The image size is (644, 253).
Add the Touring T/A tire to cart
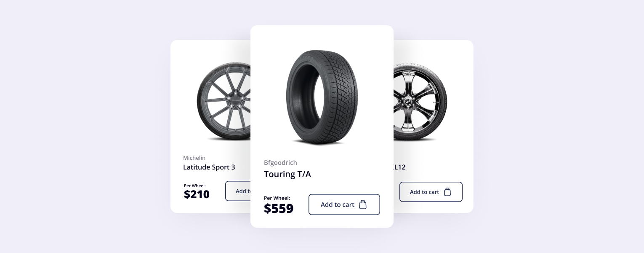point(344,205)
